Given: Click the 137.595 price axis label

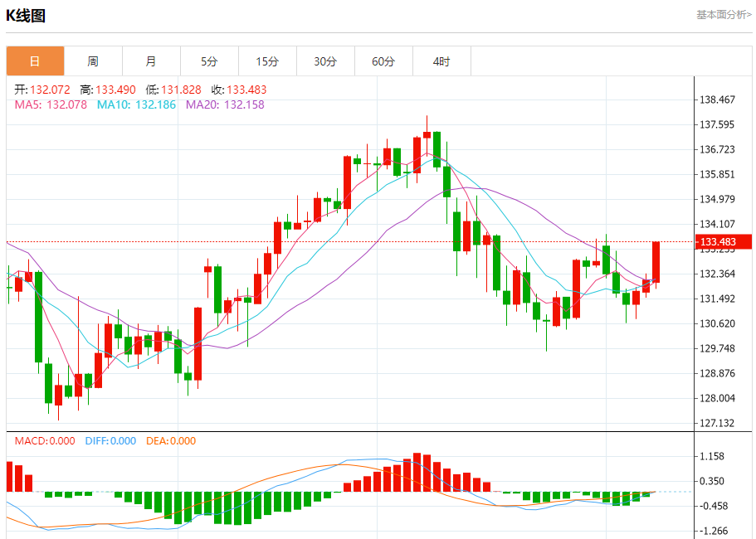Looking at the screenshot, I should tap(718, 124).
